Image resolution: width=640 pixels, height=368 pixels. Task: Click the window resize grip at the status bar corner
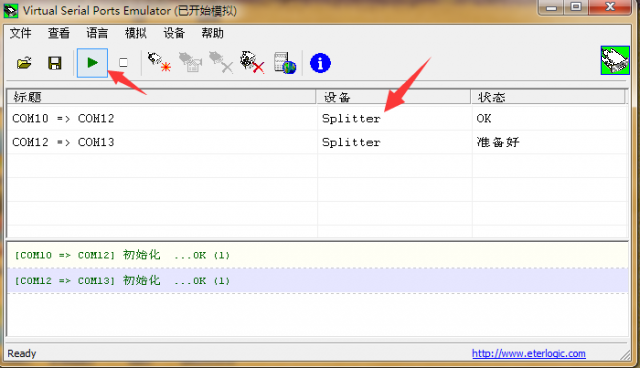625,355
